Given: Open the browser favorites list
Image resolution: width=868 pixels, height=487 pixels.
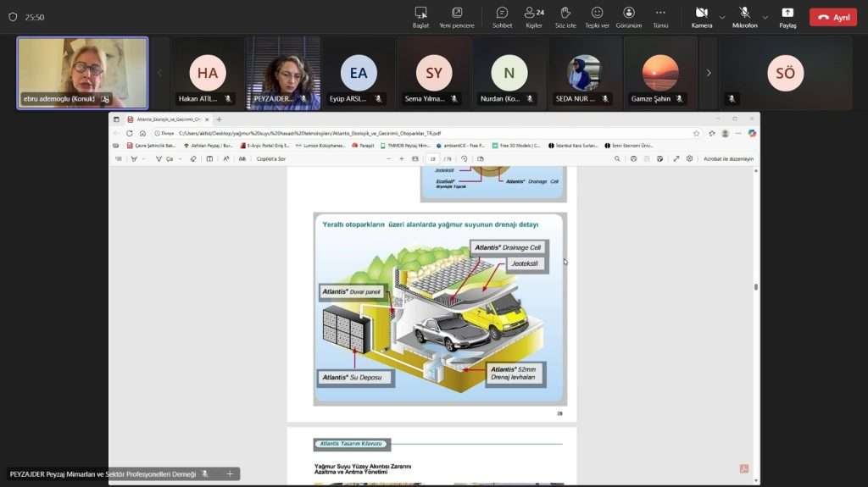Looking at the screenshot, I should pyautogui.click(x=712, y=133).
